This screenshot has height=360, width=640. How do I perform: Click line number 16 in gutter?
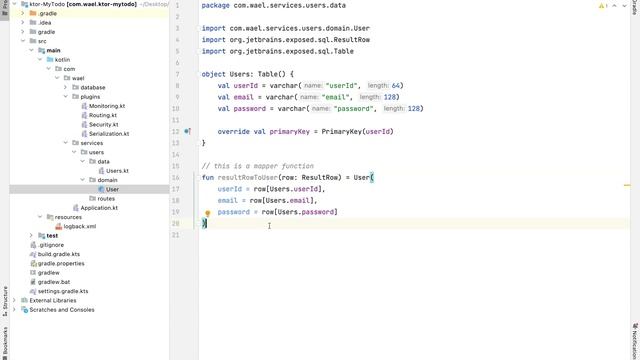(176, 178)
